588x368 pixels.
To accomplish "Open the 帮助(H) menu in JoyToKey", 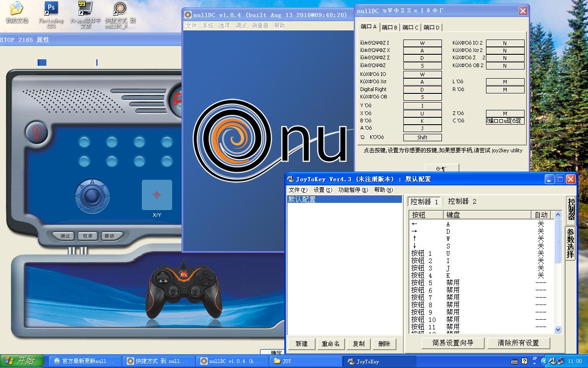I will tap(384, 190).
